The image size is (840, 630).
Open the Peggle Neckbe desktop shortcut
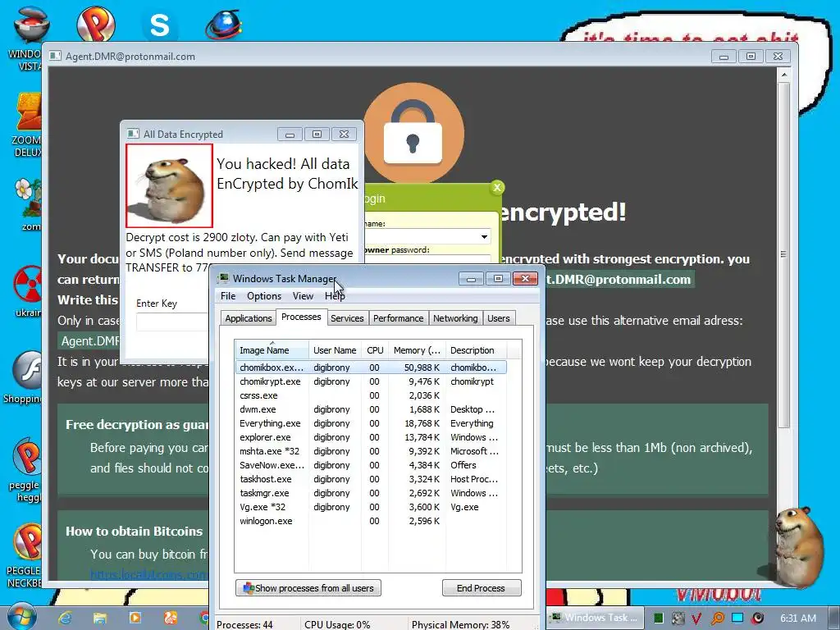(x=25, y=555)
